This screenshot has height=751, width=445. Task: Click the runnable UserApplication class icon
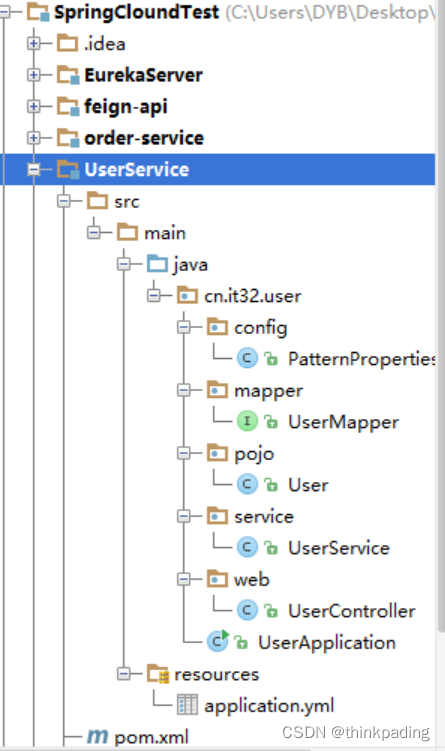(x=218, y=642)
